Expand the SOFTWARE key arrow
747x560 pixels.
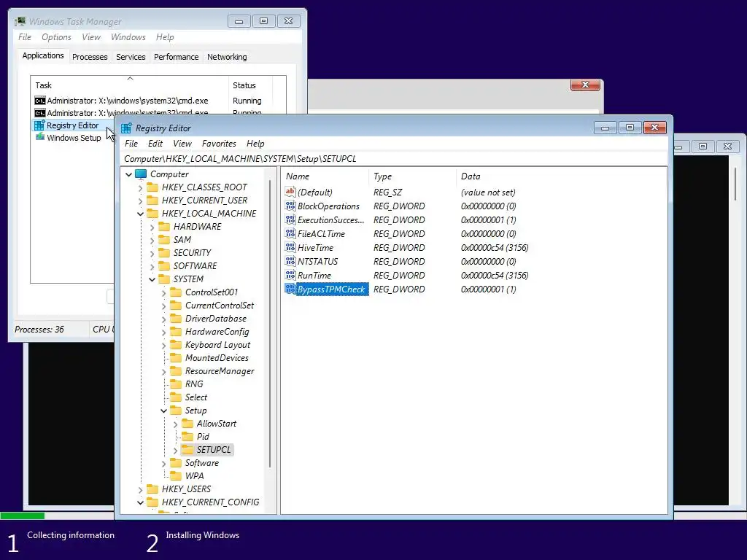pos(152,266)
